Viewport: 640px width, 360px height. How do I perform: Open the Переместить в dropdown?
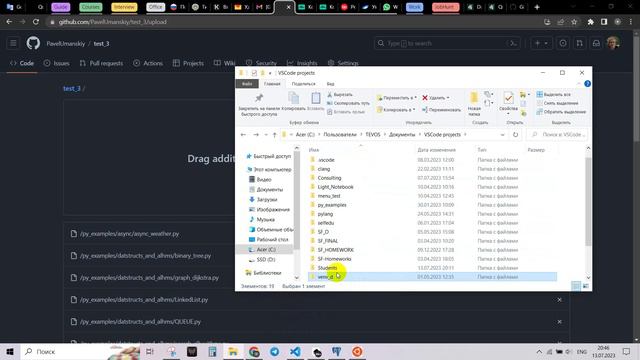point(396,98)
